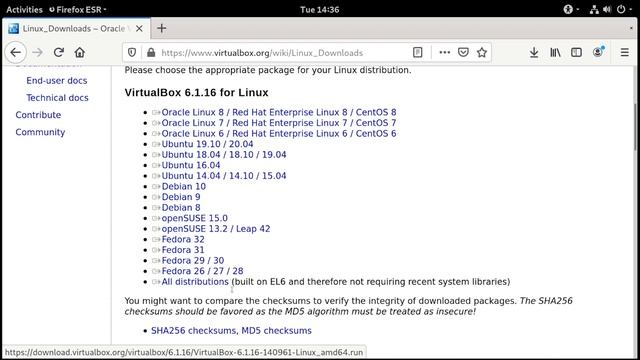640x360 pixels.
Task: Bookmark this page with the star
Action: click(x=482, y=52)
